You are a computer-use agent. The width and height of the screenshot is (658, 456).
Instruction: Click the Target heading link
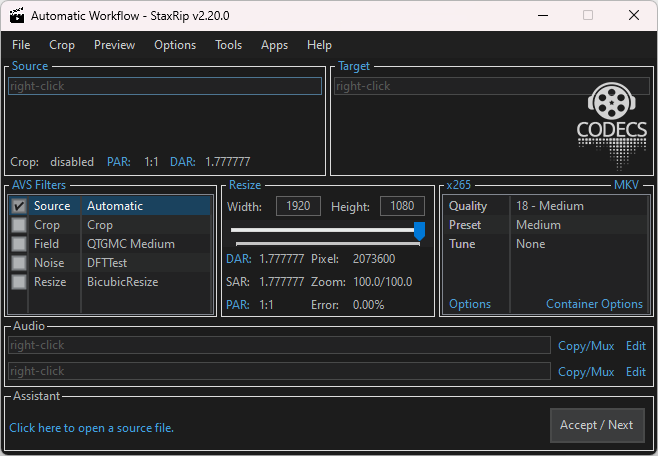coord(354,66)
